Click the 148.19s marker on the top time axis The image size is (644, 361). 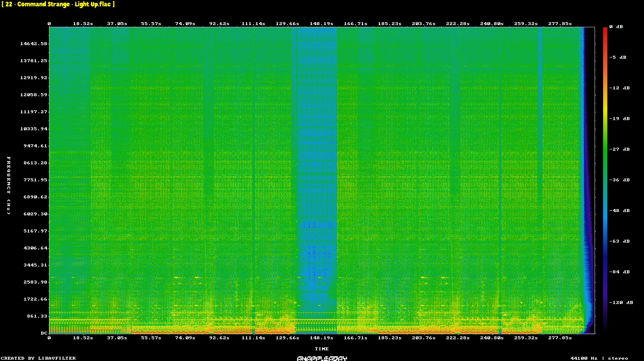coord(322,24)
